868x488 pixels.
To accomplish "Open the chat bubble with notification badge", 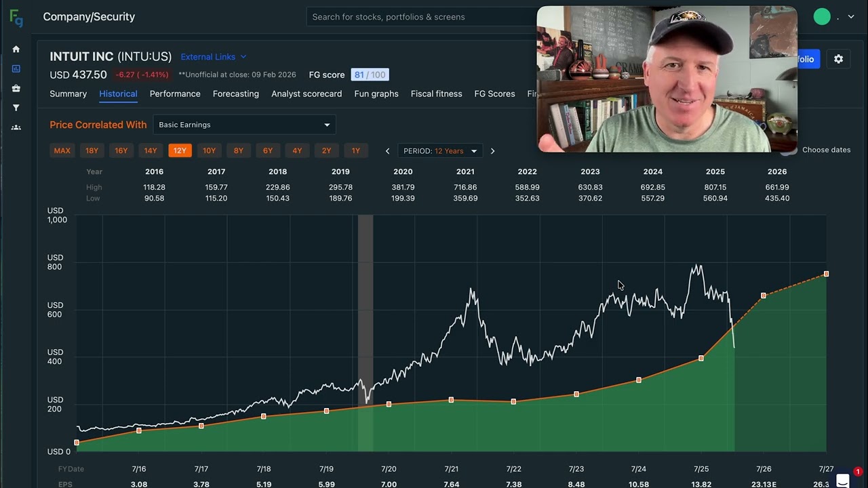I will pyautogui.click(x=844, y=479).
